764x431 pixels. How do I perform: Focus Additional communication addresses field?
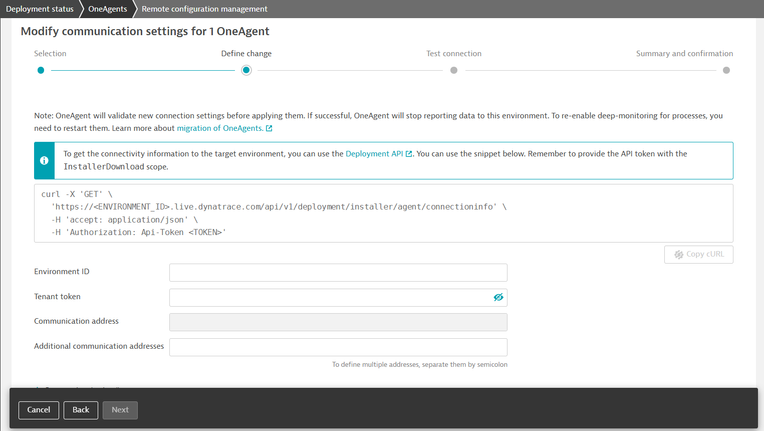click(338, 347)
